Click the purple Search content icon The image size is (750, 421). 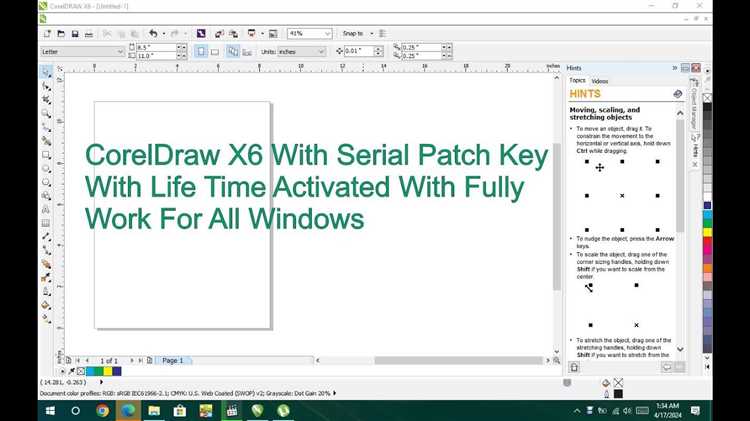pos(201,33)
